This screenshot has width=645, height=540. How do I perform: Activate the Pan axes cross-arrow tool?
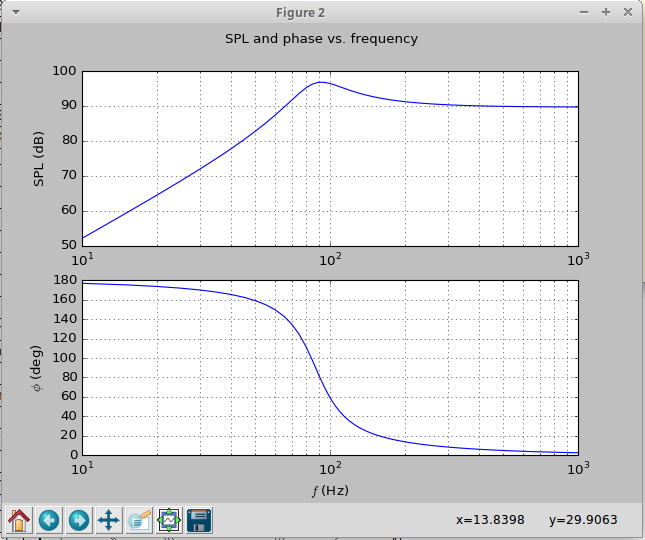click(x=109, y=520)
